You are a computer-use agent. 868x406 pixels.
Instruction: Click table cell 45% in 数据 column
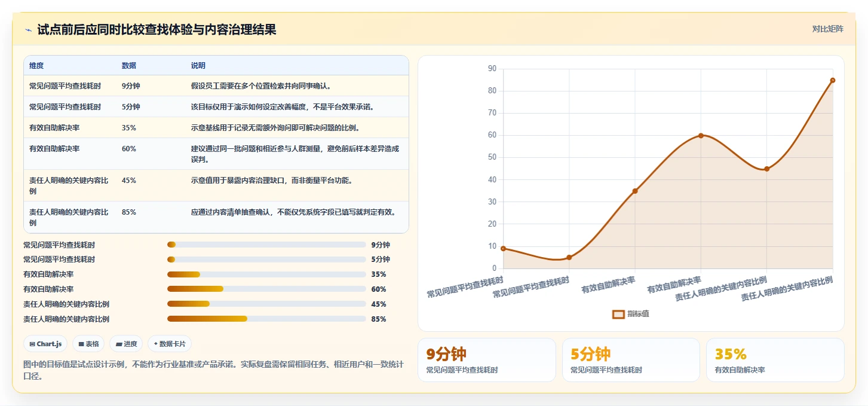(x=129, y=181)
